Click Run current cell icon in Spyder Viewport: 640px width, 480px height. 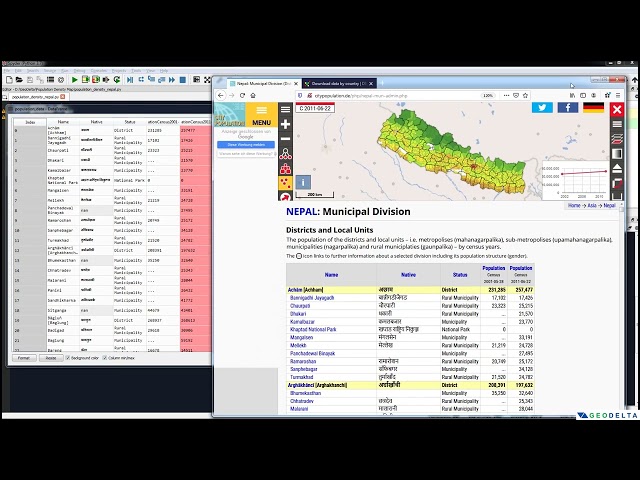(x=86, y=80)
